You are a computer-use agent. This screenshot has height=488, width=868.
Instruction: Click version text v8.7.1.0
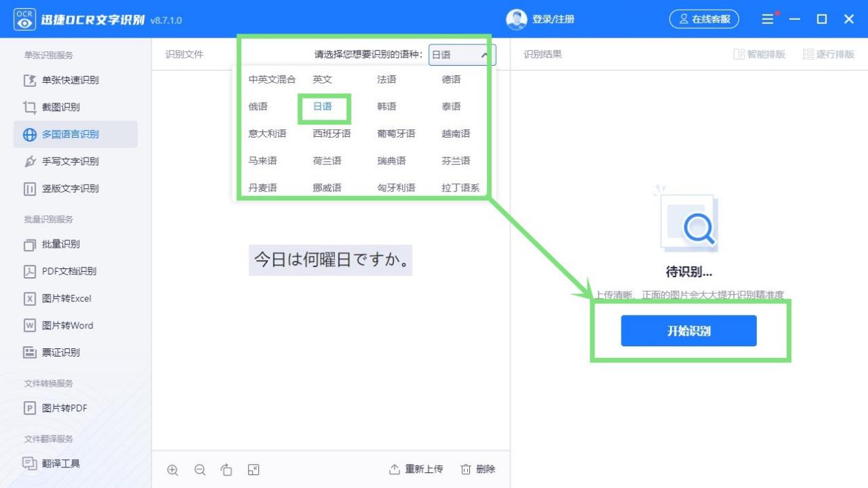click(x=166, y=21)
